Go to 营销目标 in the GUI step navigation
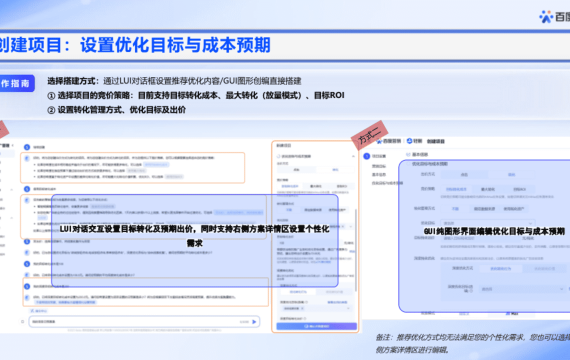Screen dimensions: 570x360 click(379, 166)
